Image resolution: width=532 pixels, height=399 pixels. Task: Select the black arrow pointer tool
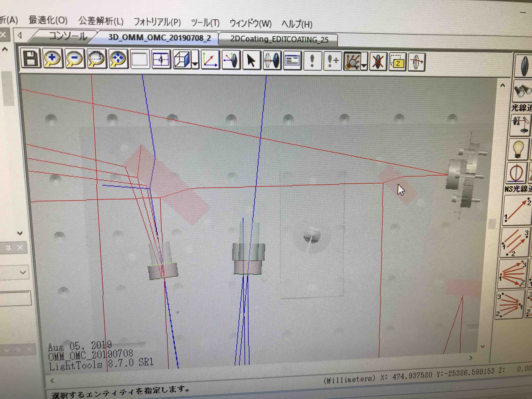pos(252,61)
